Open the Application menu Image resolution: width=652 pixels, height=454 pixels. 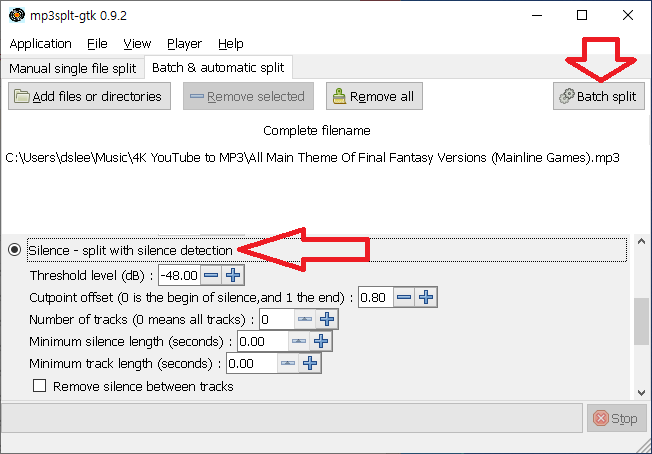tap(40, 44)
